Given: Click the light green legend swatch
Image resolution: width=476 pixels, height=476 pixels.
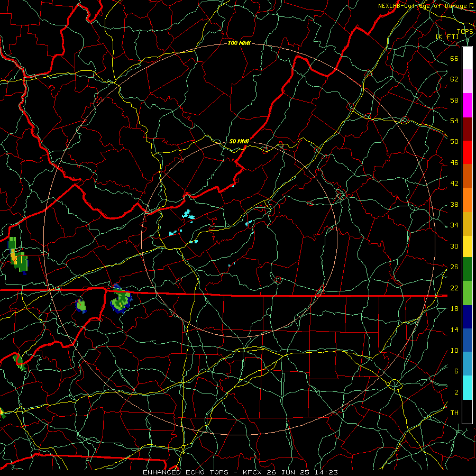Looking at the screenshot, I should pyautogui.click(x=467, y=293).
